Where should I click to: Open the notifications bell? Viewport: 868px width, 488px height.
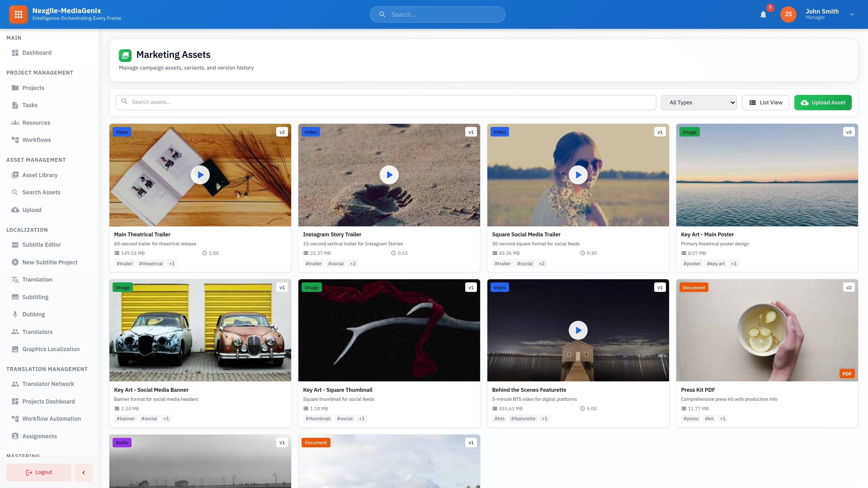[763, 14]
